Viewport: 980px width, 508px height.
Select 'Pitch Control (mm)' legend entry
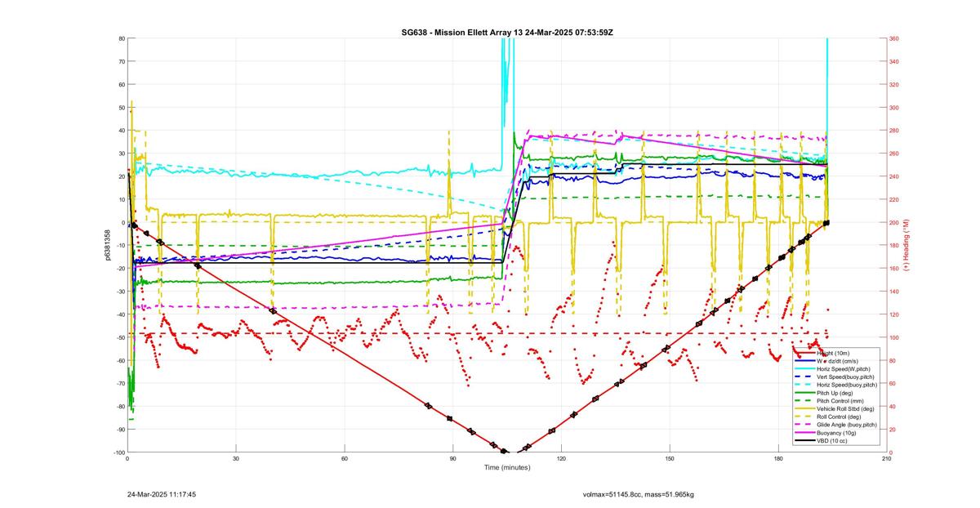841,401
